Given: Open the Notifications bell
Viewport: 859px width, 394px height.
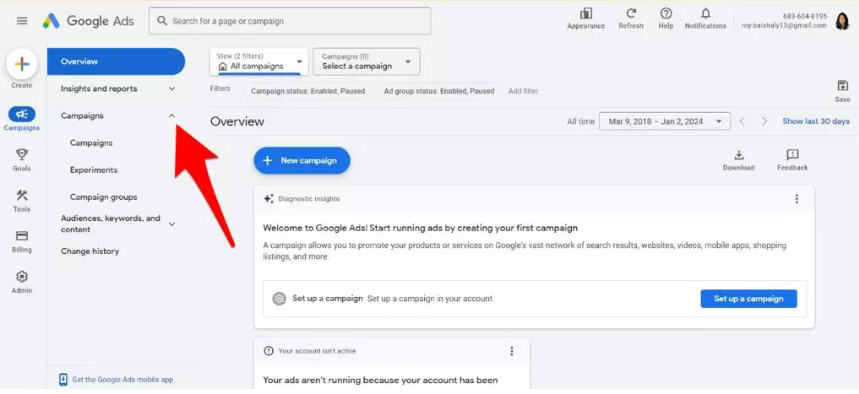Looking at the screenshot, I should click(706, 14).
